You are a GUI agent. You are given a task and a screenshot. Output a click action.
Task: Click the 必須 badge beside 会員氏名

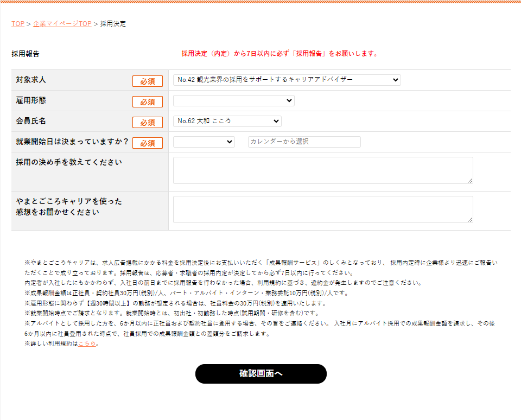tap(148, 122)
